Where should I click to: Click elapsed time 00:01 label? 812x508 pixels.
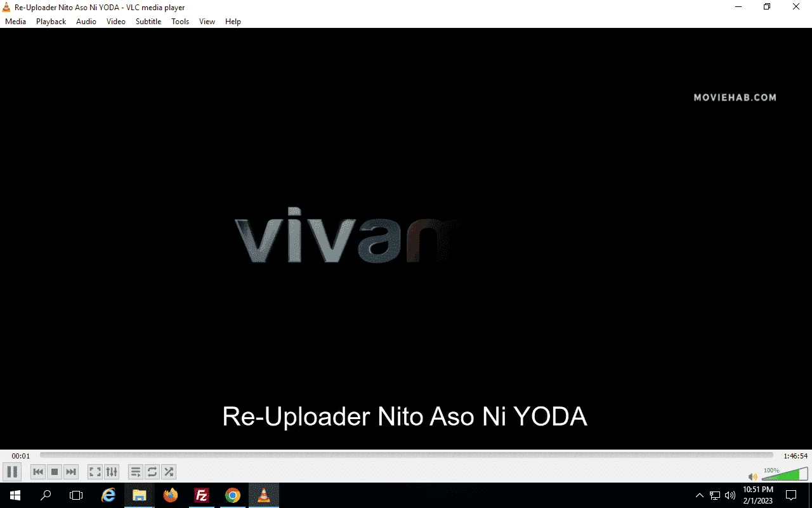coord(21,456)
